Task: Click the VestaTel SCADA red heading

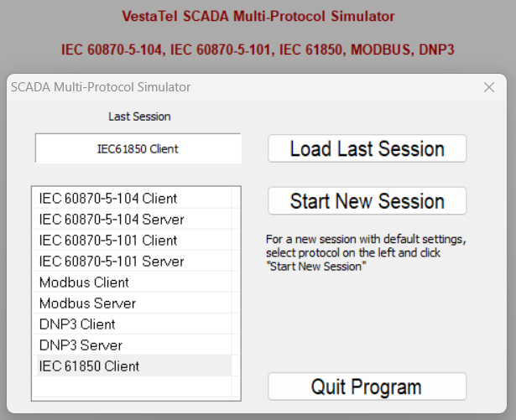Action: coord(258,17)
